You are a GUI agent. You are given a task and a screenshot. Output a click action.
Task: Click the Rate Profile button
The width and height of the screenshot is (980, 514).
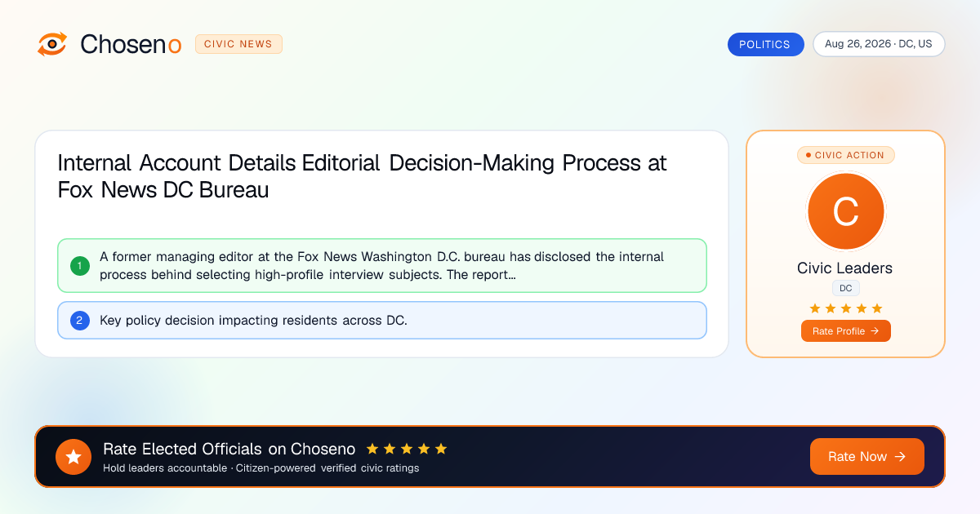click(845, 330)
